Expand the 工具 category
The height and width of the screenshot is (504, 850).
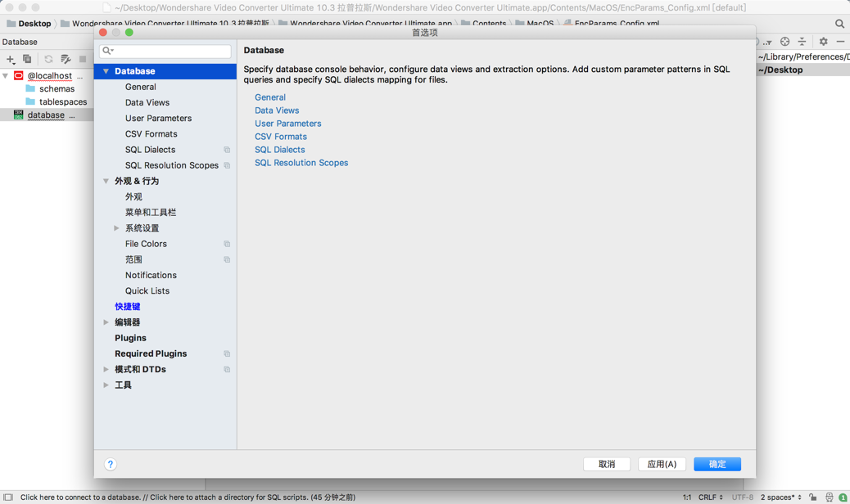pyautogui.click(x=106, y=385)
